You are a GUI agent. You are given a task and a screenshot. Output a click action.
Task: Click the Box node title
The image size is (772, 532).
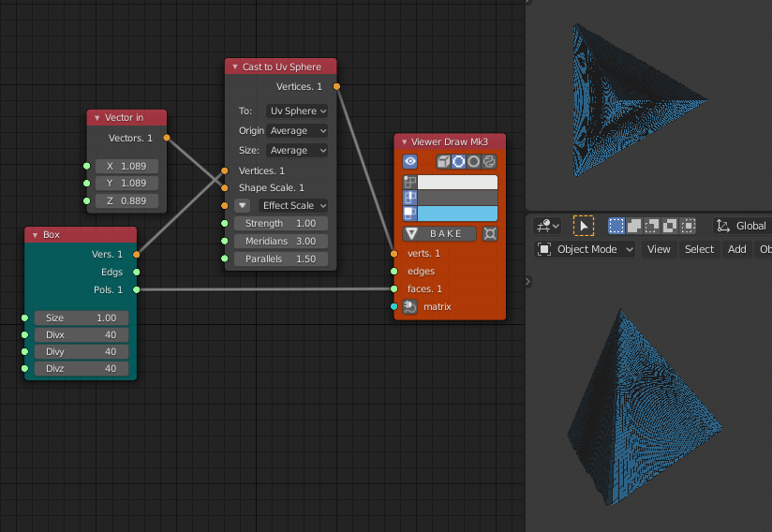[x=52, y=235]
